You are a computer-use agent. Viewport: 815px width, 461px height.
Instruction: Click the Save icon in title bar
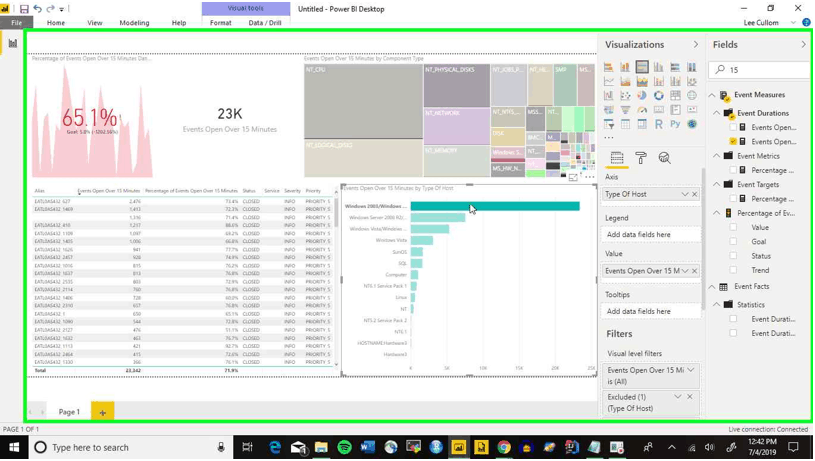(24, 9)
